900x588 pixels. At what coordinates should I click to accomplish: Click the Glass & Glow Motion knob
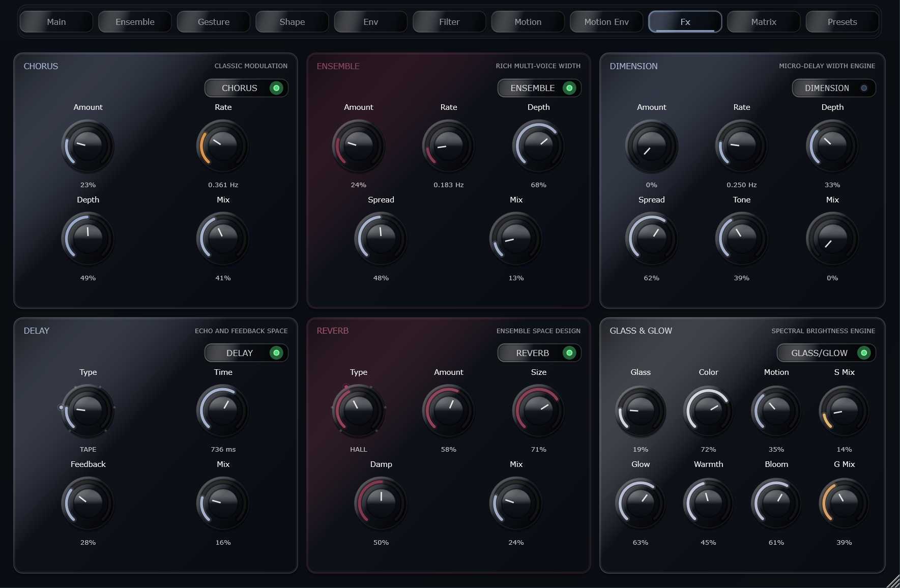[x=776, y=411]
